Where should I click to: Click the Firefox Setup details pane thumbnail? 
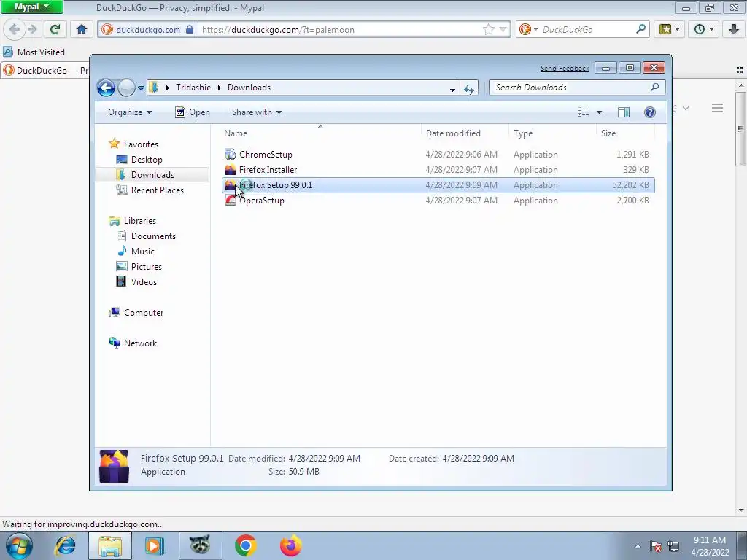[114, 466]
